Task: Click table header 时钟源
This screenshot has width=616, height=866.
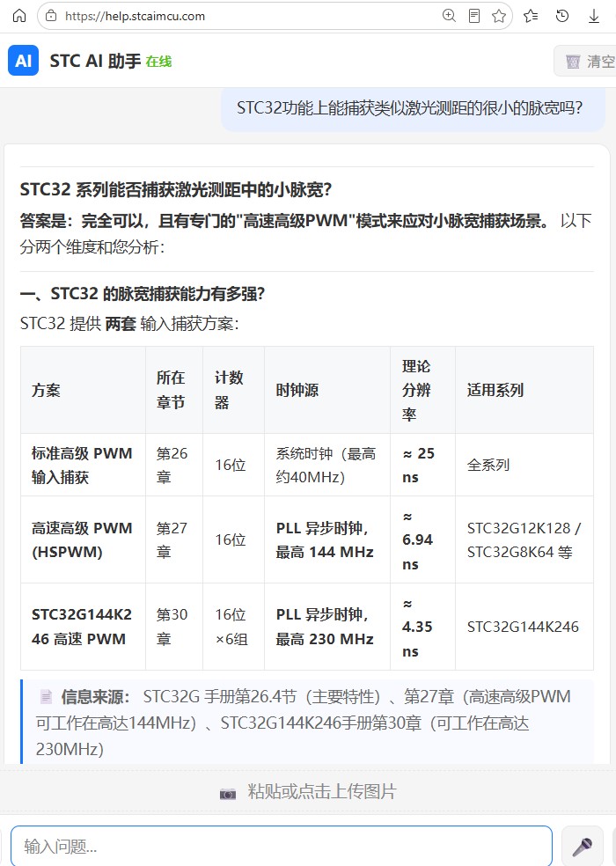Action: (x=327, y=390)
